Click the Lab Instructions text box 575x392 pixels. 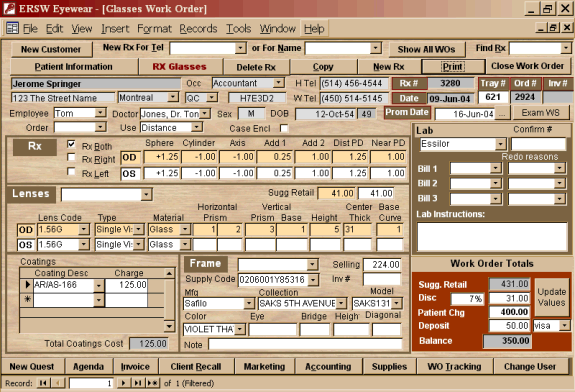pyautogui.click(x=492, y=237)
